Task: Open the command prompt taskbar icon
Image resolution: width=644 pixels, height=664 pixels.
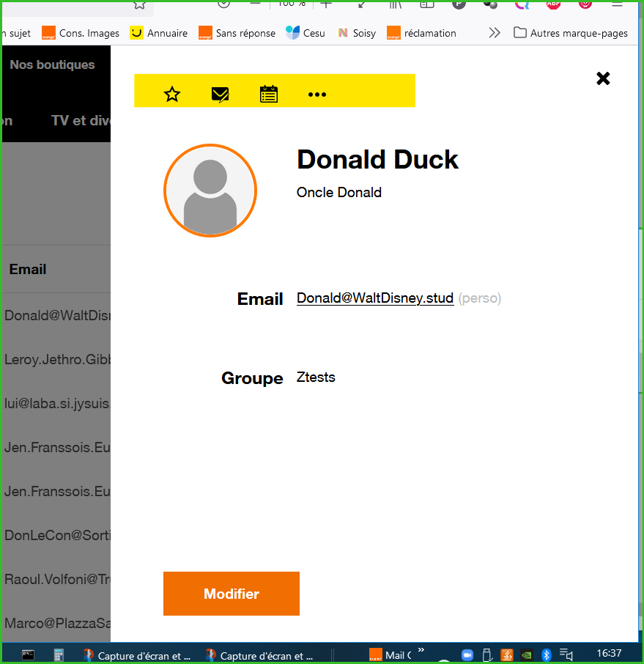Action: point(28,655)
